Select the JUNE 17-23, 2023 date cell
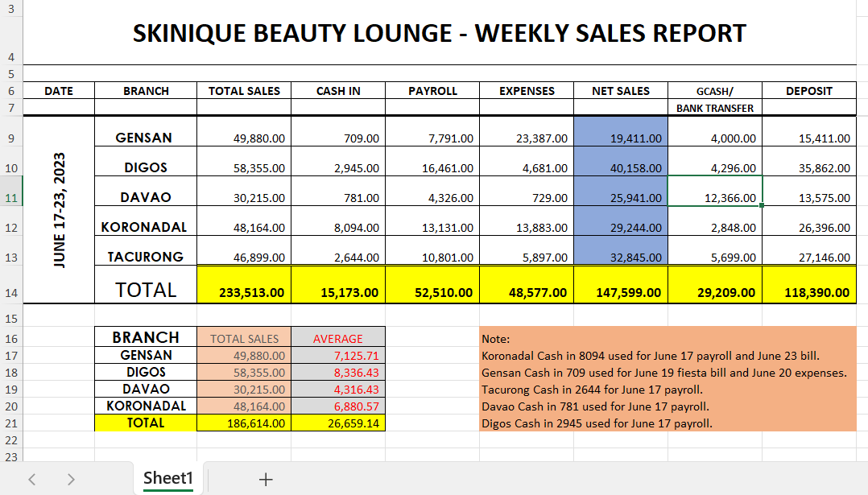Image resolution: width=868 pixels, height=495 pixels. click(x=59, y=209)
